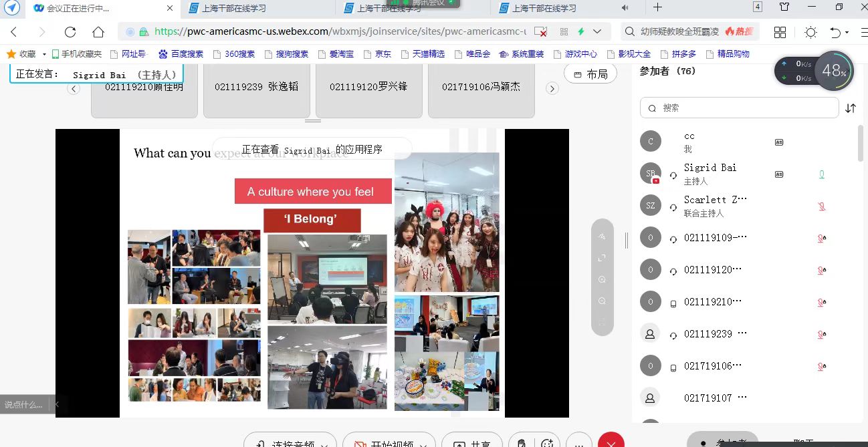Viewport: 868px width, 447px height.
Task: Zoom in on the shared content
Action: tap(602, 280)
